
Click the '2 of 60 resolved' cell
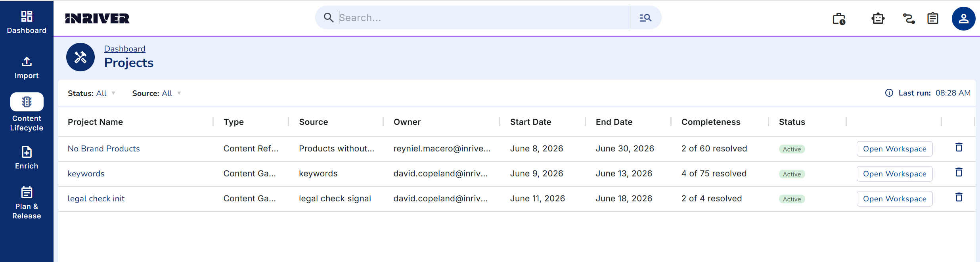pyautogui.click(x=714, y=149)
